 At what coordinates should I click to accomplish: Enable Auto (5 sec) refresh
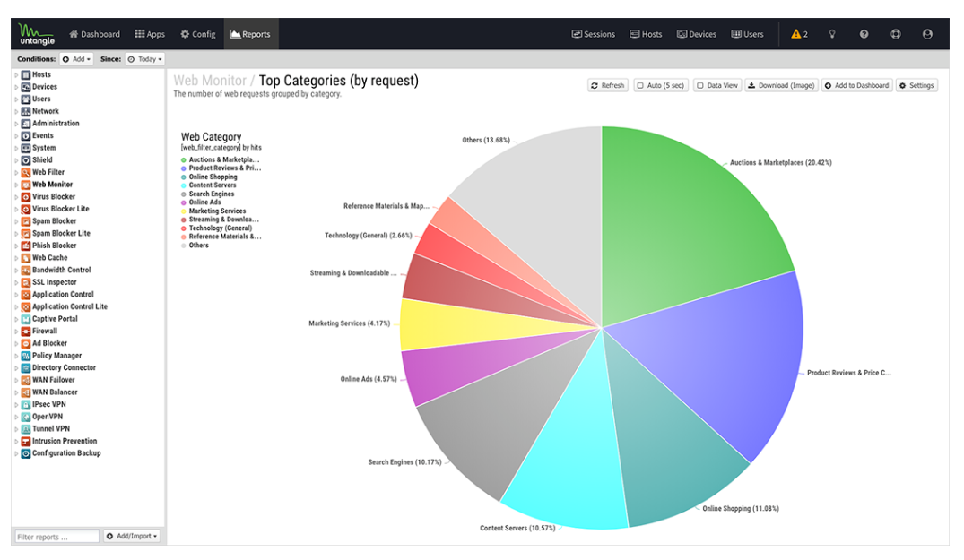click(x=661, y=86)
